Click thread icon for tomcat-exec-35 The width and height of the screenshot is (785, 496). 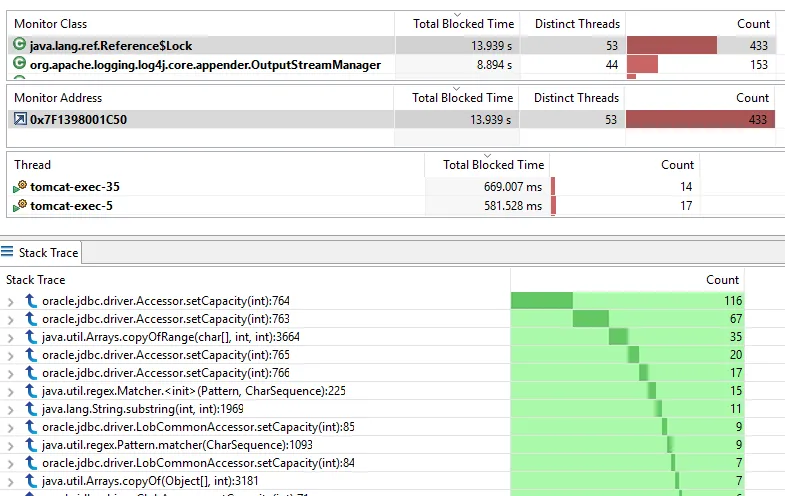tap(20, 187)
